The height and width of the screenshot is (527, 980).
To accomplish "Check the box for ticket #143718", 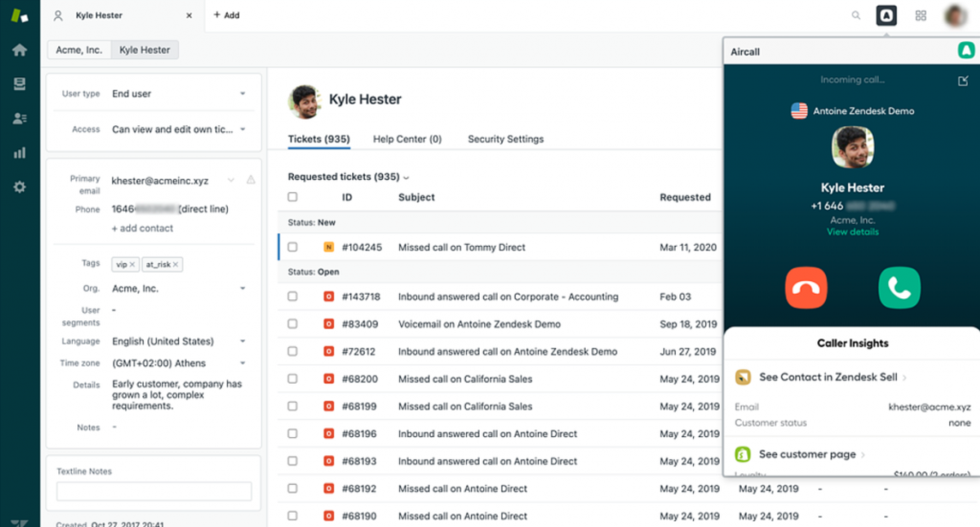I will (293, 296).
